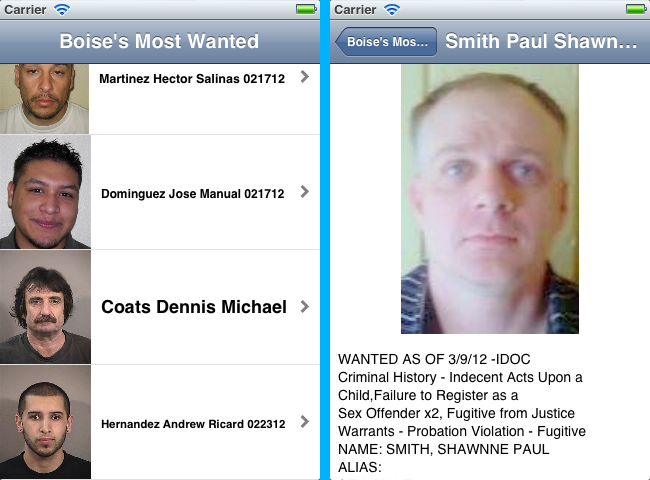650x480 pixels.
Task: Click the Smith Paul Shawn... detail title
Action: [x=541, y=41]
